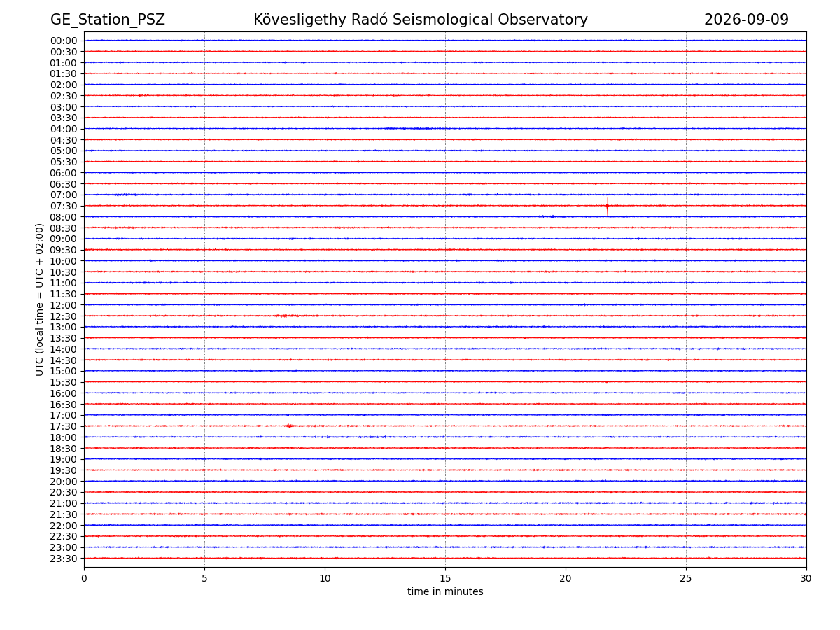Click the 2026-09-09 date label

[746, 20]
